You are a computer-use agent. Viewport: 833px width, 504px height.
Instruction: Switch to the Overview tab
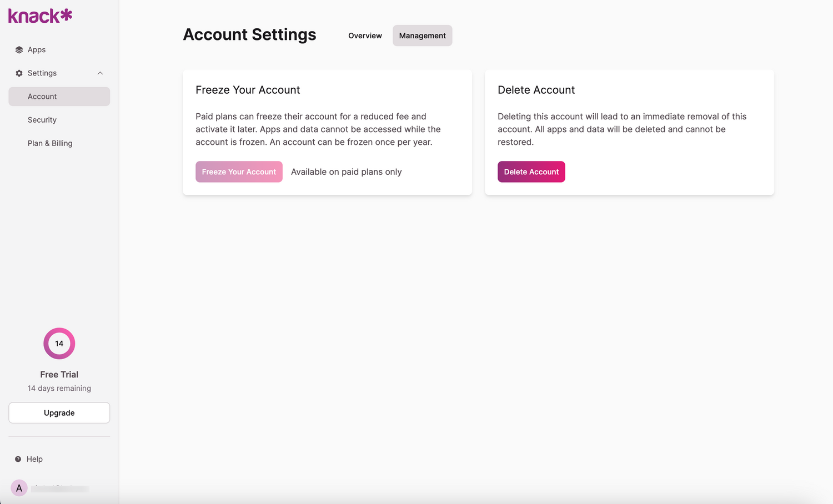(x=365, y=36)
